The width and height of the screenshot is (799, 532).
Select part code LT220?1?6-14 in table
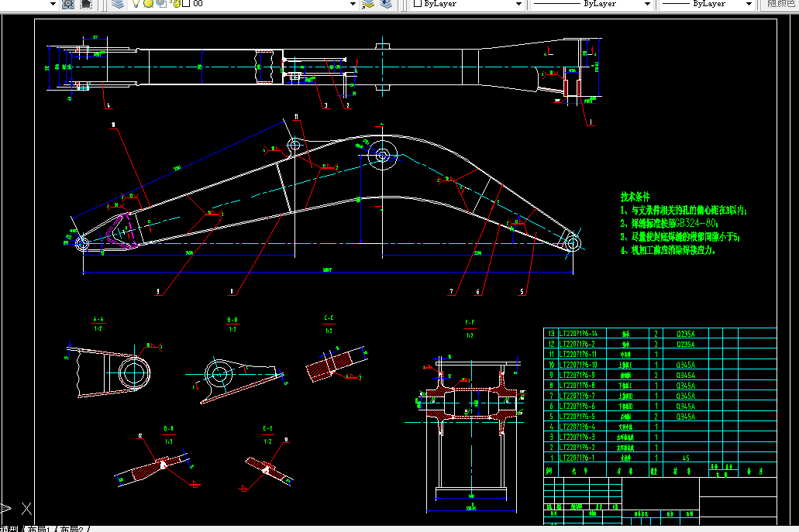[x=578, y=334]
